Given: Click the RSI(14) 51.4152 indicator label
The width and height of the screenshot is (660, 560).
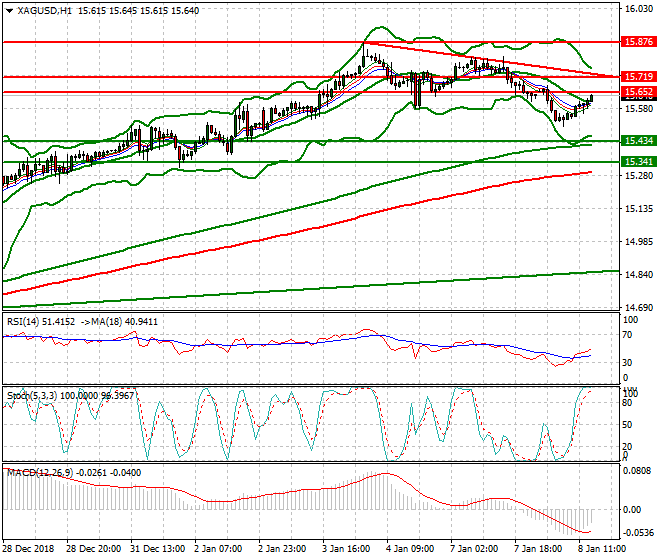Looking at the screenshot, I should (41, 322).
